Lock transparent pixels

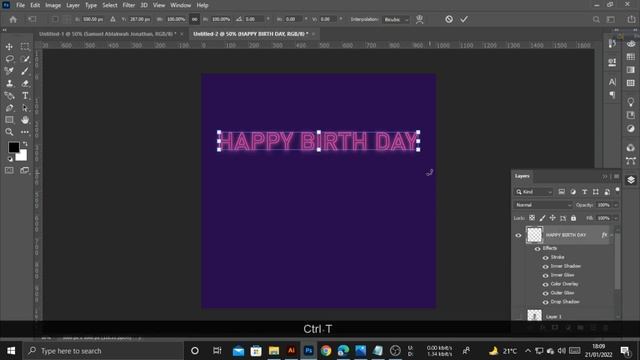click(532, 218)
